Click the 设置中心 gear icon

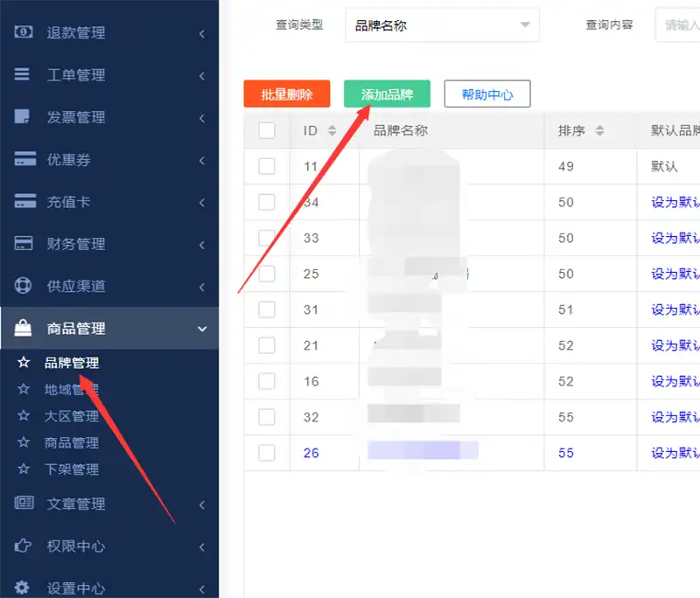pos(22,588)
